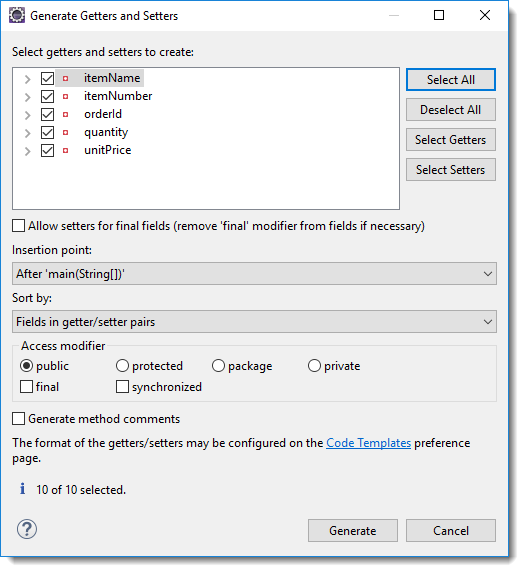Select the package access modifier

[x=218, y=366]
